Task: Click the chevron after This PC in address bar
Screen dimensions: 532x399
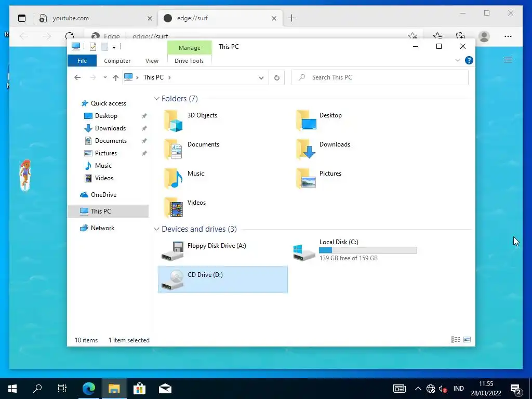Action: point(169,78)
